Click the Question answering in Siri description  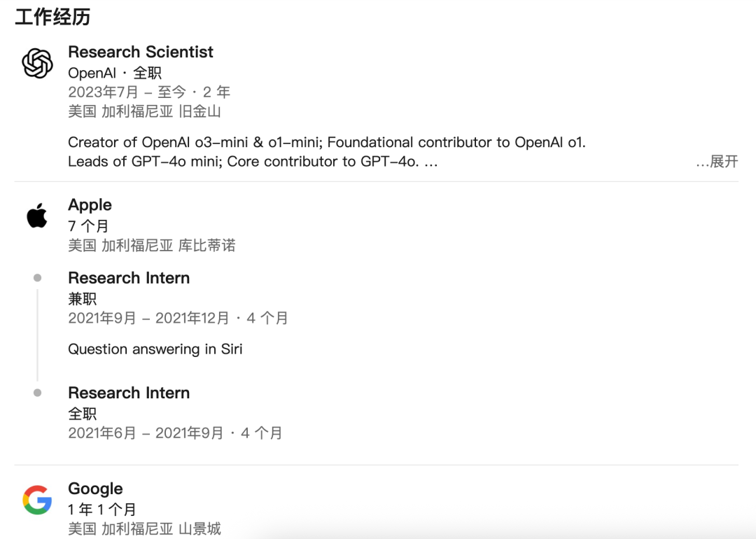pos(155,349)
